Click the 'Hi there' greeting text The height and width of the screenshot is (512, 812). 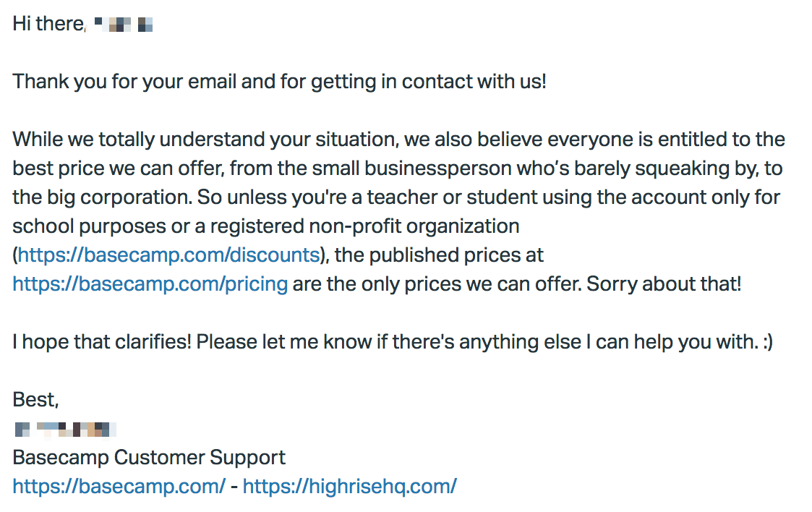pyautogui.click(x=48, y=24)
